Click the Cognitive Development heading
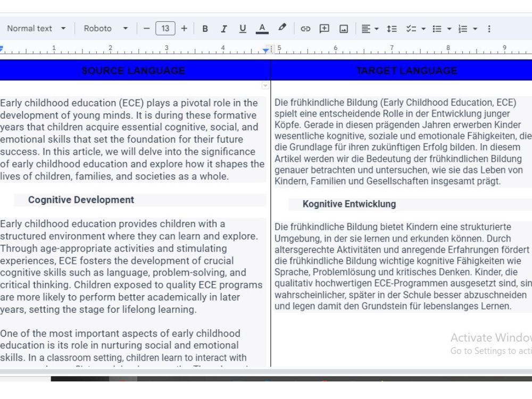 (x=81, y=200)
